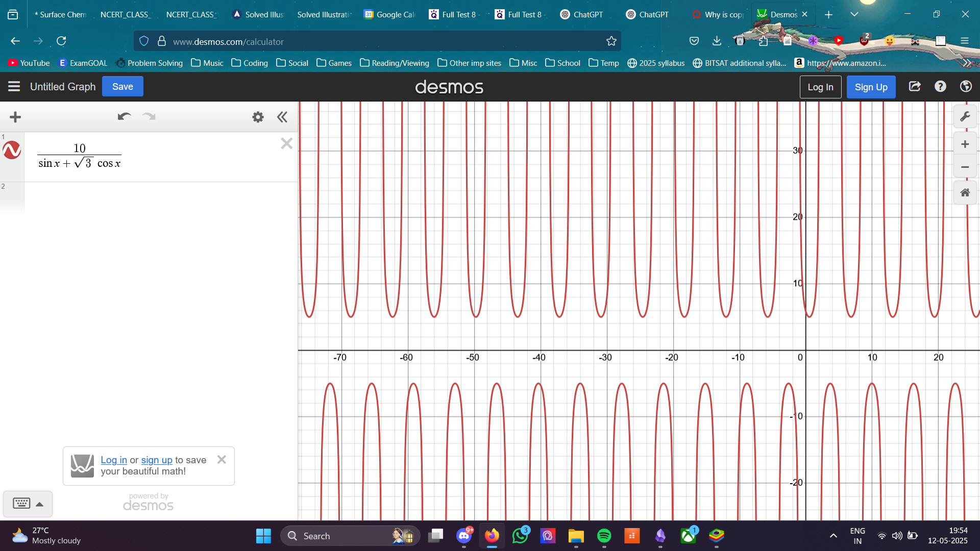
Task: Expand the Reading/Viewing bookmarks folder
Action: [395, 63]
